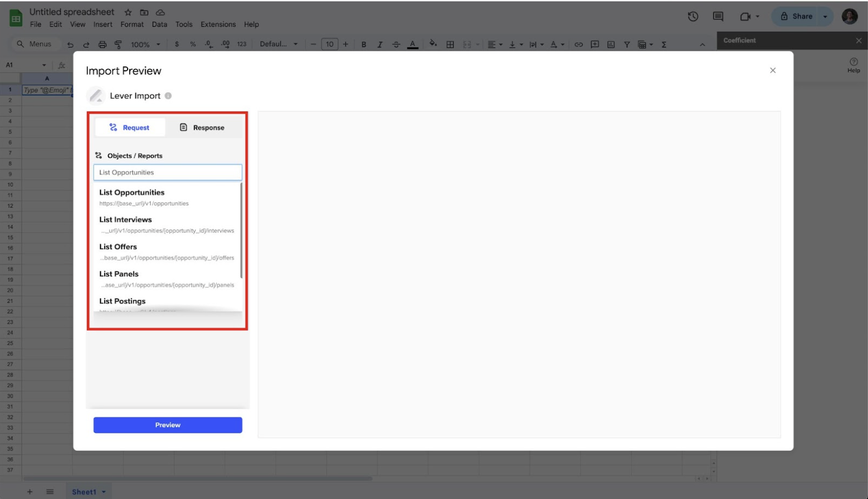Open the name box dropdown arrow
The image size is (868, 499).
(x=44, y=65)
